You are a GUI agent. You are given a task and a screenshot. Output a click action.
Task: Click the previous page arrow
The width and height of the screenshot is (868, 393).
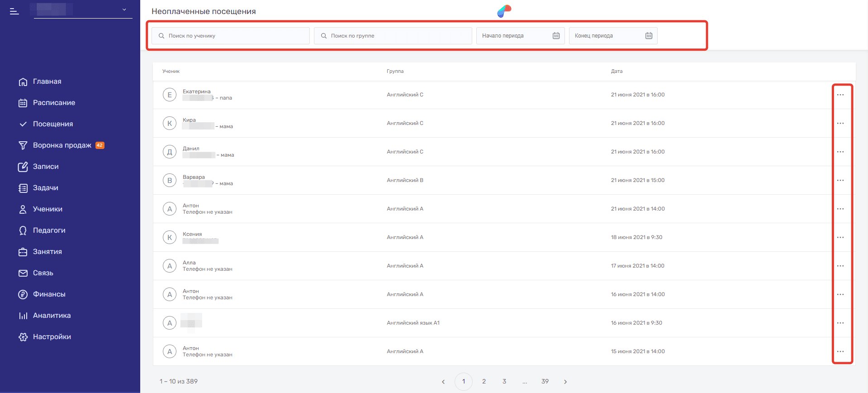(x=443, y=382)
